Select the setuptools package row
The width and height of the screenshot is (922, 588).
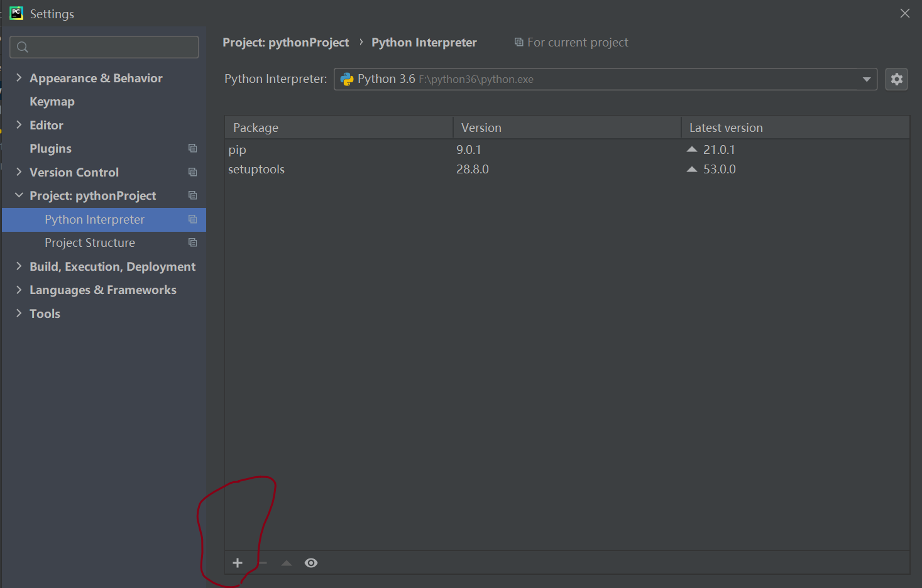coord(567,169)
